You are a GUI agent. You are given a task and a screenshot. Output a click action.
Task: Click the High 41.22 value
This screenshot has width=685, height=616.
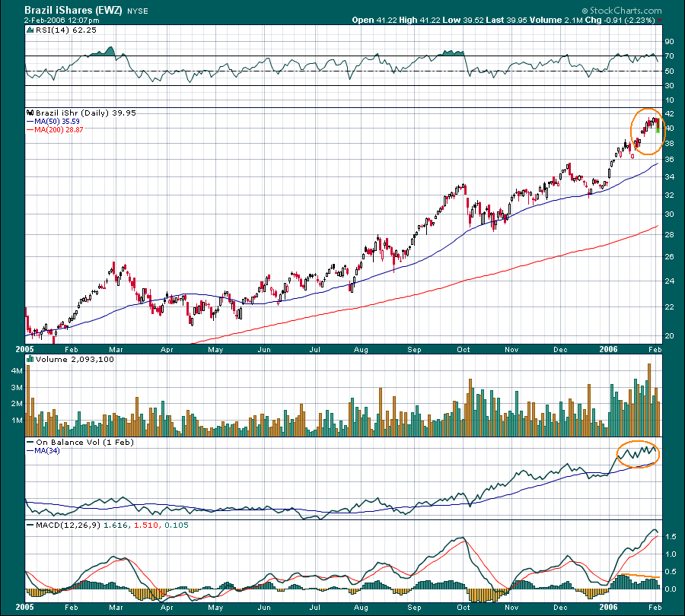tap(419, 20)
